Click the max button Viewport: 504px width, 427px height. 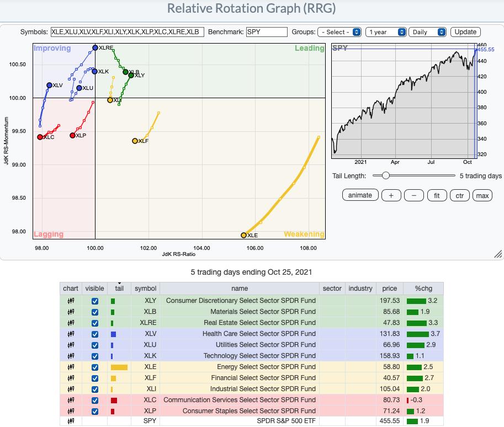[x=482, y=195]
